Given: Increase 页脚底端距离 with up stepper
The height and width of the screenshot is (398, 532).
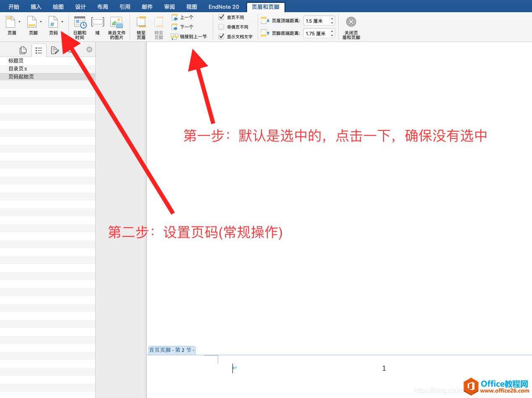Looking at the screenshot, I should pyautogui.click(x=332, y=31).
